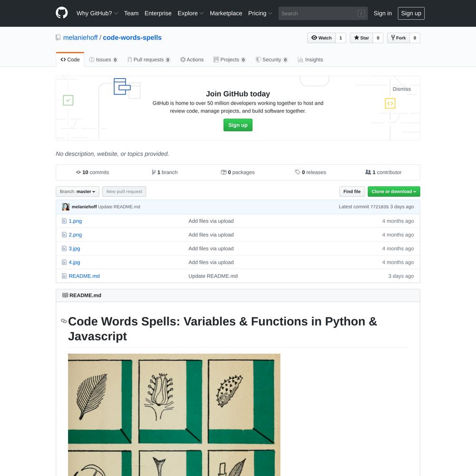This screenshot has height=476, width=476.
Task: Click the anchor link icon beside README heading
Action: [64, 321]
